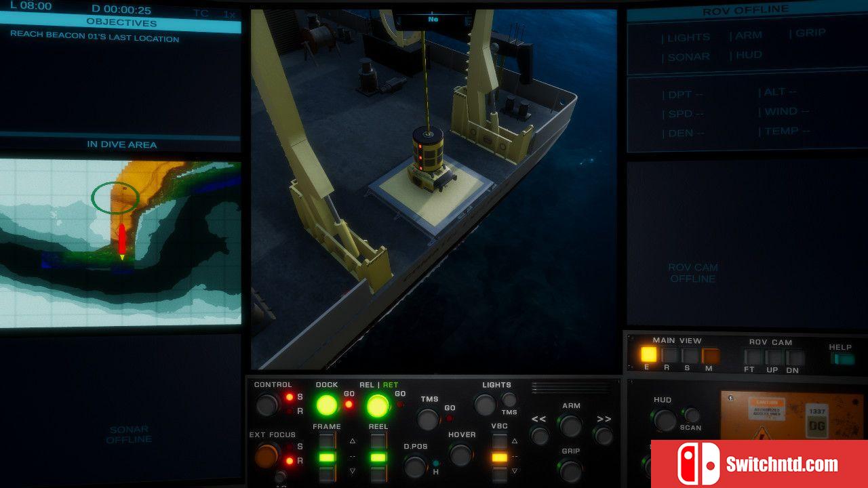Click the LIGHTS status indicator

pyautogui.click(x=686, y=37)
